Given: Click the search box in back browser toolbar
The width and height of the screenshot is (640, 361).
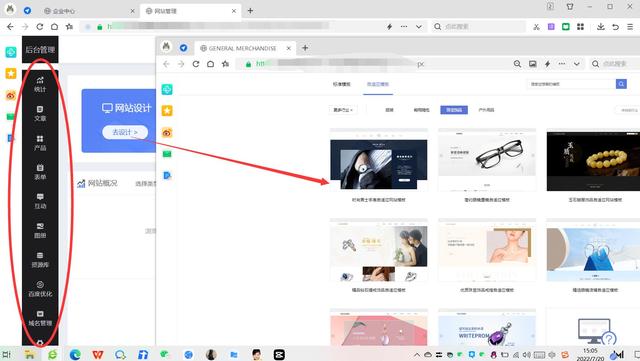Looking at the screenshot, I should [479, 27].
